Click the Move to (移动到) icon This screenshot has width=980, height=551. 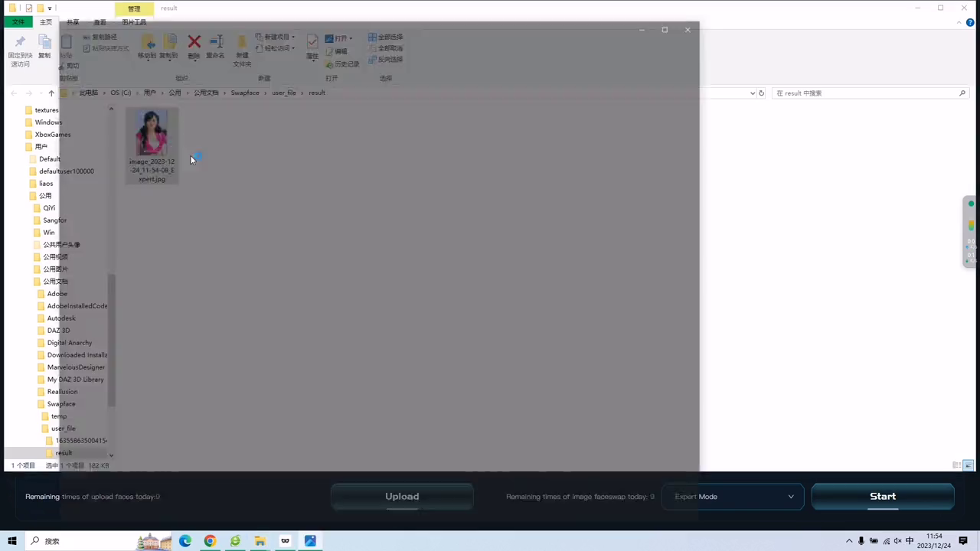[x=147, y=42]
